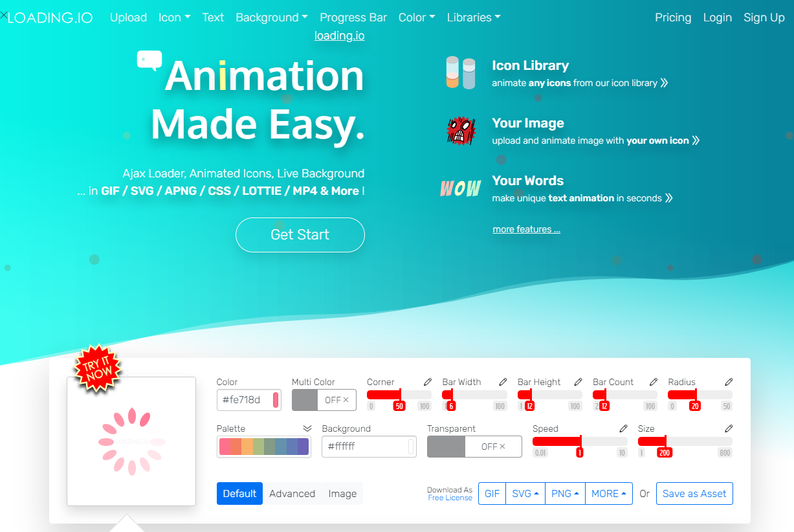Click the Bar Count slider track

click(x=625, y=395)
